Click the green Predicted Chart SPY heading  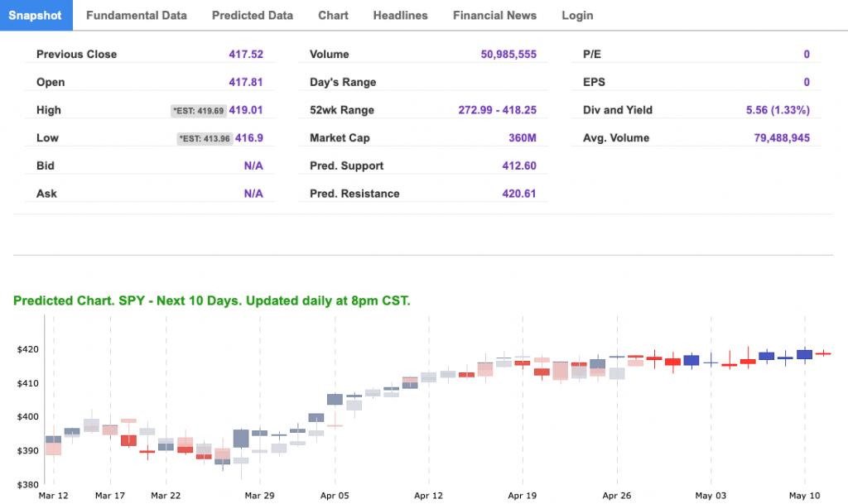point(211,300)
